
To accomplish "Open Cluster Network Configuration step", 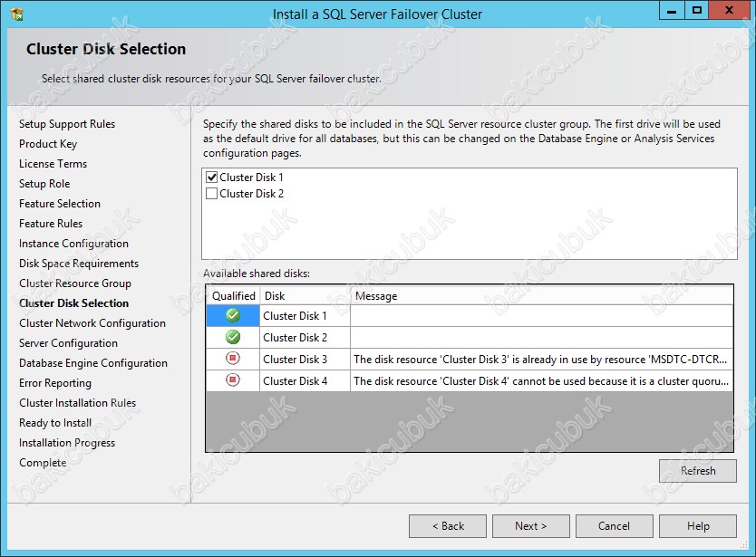I will pyautogui.click(x=92, y=323).
